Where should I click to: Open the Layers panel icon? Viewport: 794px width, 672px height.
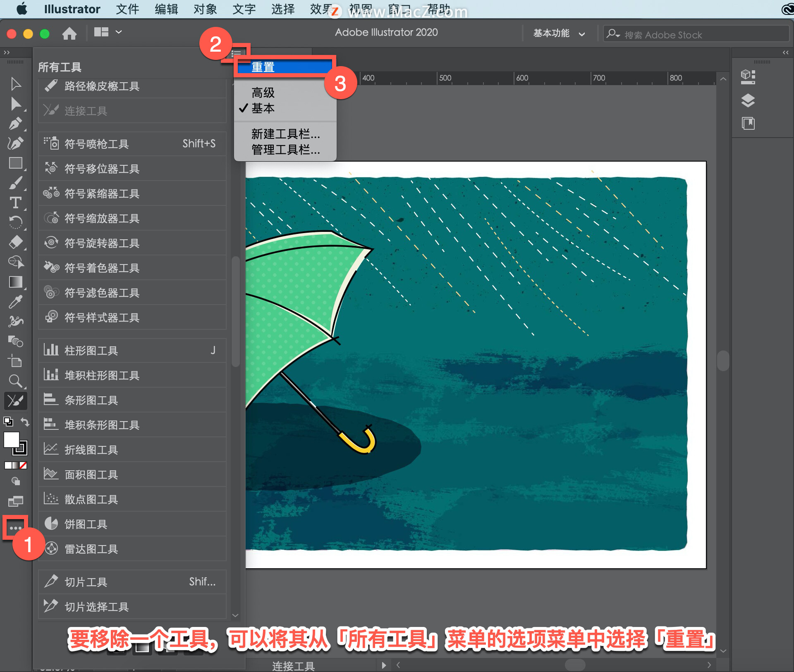[x=748, y=100]
